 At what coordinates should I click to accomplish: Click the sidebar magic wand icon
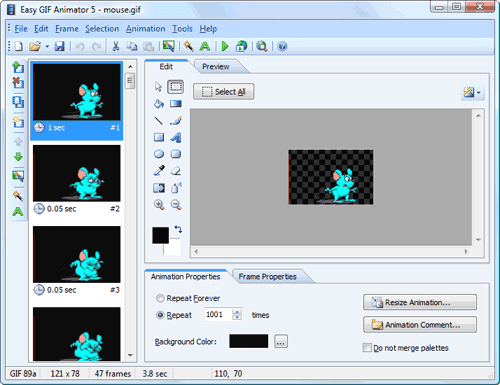tap(18, 195)
